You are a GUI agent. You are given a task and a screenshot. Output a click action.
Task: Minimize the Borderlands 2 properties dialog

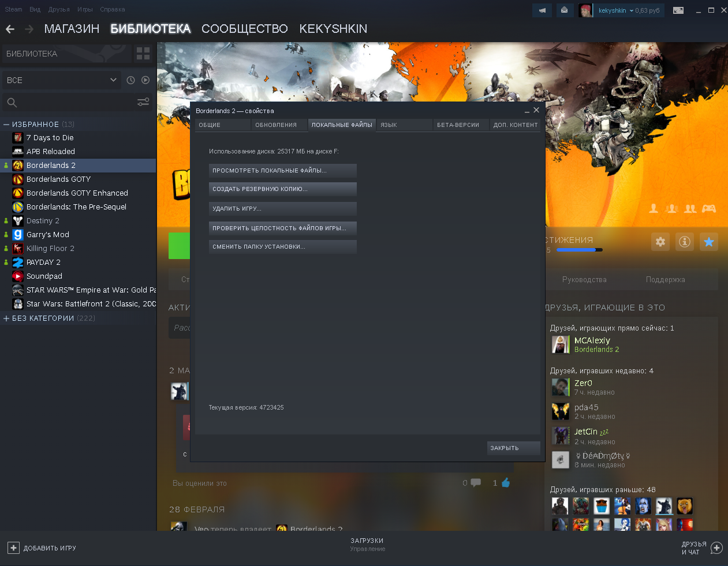(527, 111)
